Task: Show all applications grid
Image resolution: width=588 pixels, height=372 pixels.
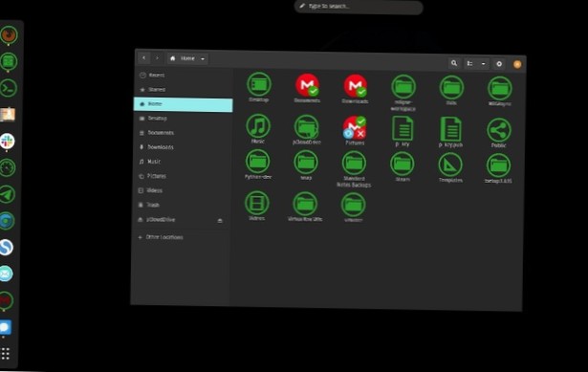Action: point(5,353)
